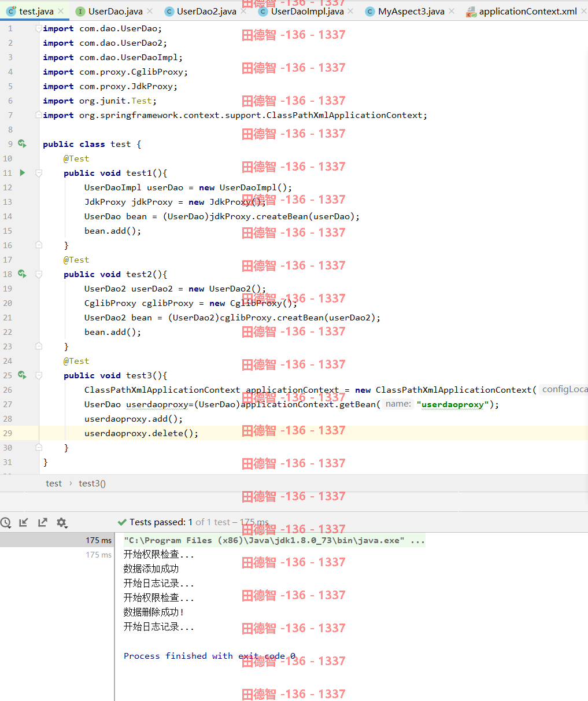Image resolution: width=588 pixels, height=701 pixels.
Task: Click the Import Tests arrow icon
Action: pos(24,522)
